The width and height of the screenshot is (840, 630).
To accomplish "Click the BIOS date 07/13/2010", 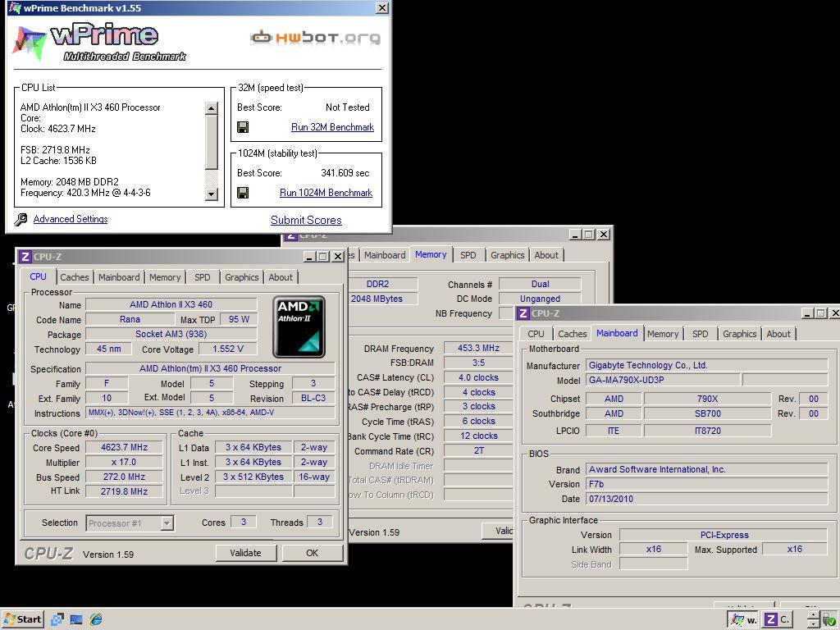I will pyautogui.click(x=706, y=499).
